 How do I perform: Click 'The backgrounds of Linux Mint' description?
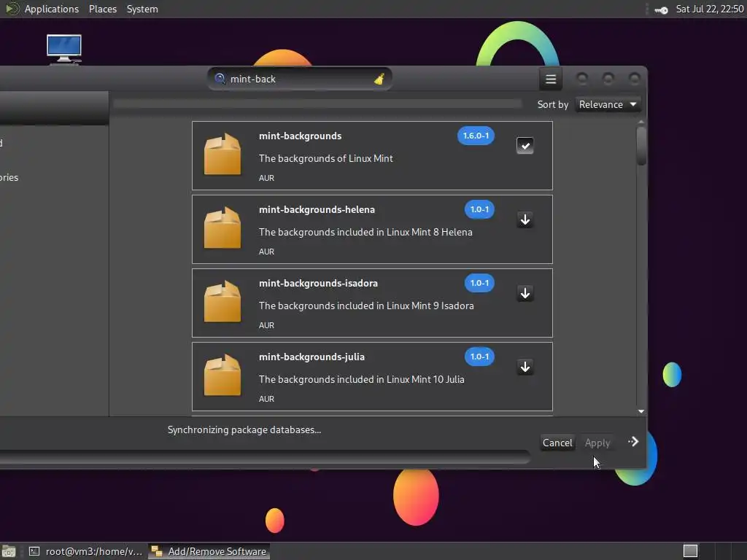(326, 158)
